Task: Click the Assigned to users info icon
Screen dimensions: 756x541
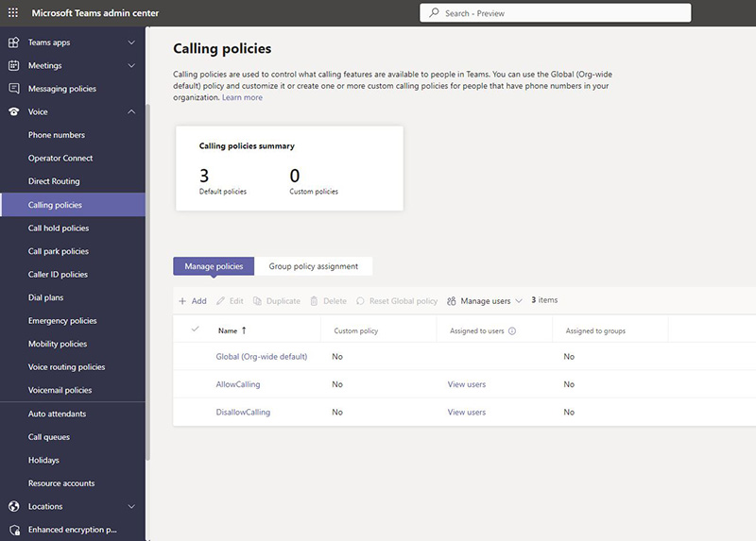Action: tap(512, 331)
